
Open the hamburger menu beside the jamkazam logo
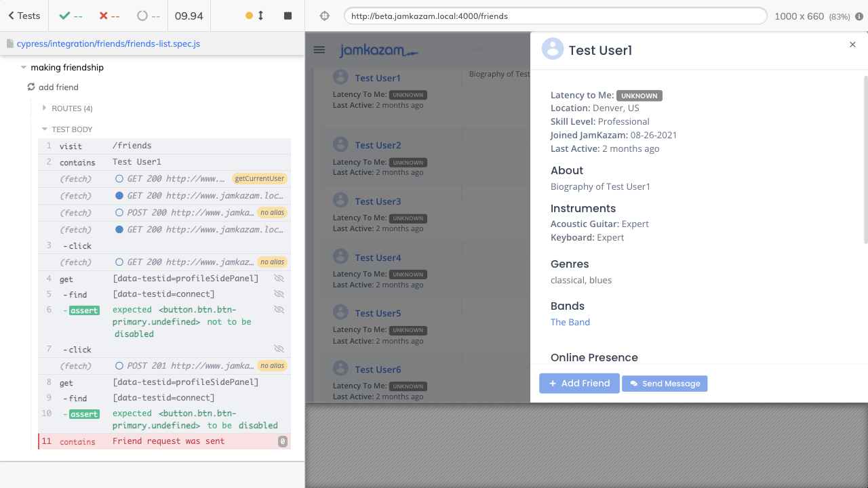[319, 50]
